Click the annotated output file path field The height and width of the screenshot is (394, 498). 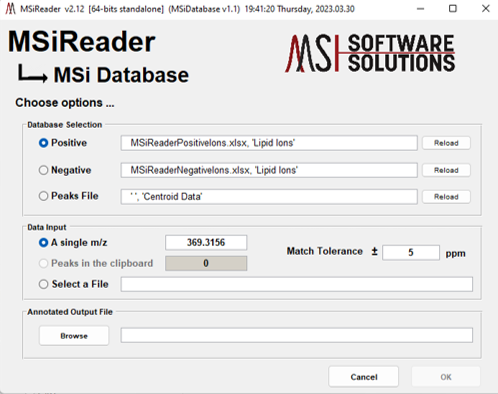(x=297, y=335)
